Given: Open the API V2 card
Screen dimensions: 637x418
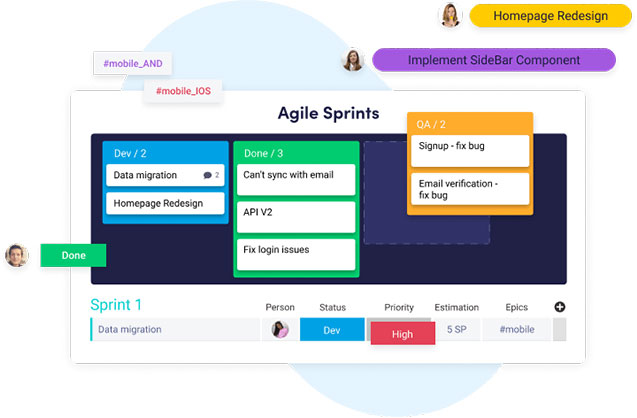Looking at the screenshot, I should (296, 212).
